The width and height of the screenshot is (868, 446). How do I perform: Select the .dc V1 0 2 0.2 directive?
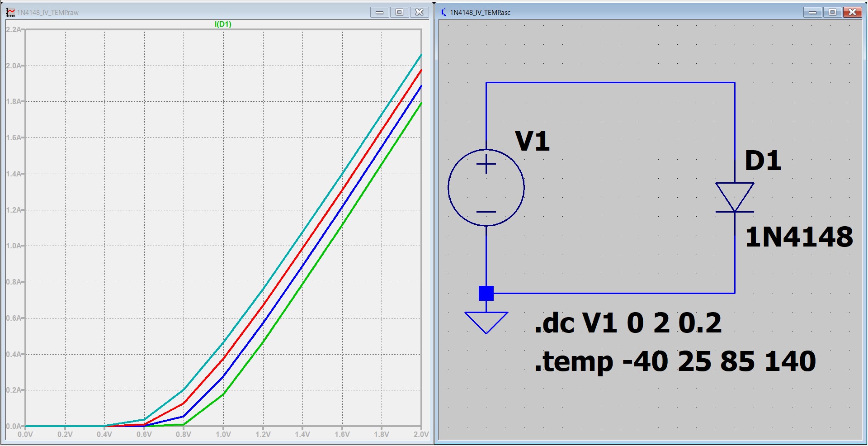point(627,323)
